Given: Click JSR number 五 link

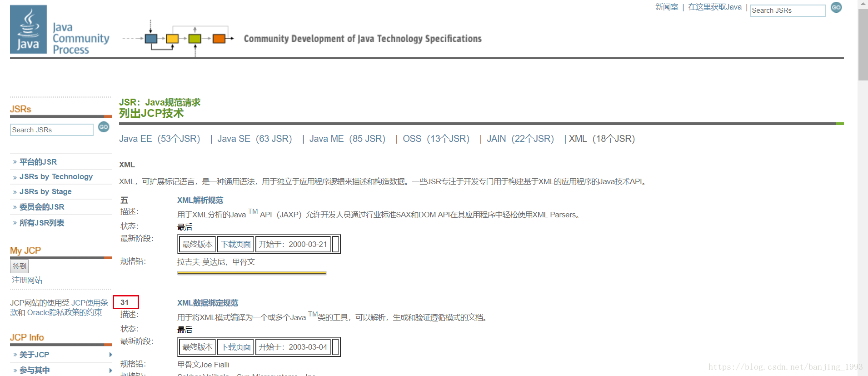Looking at the screenshot, I should pos(124,200).
